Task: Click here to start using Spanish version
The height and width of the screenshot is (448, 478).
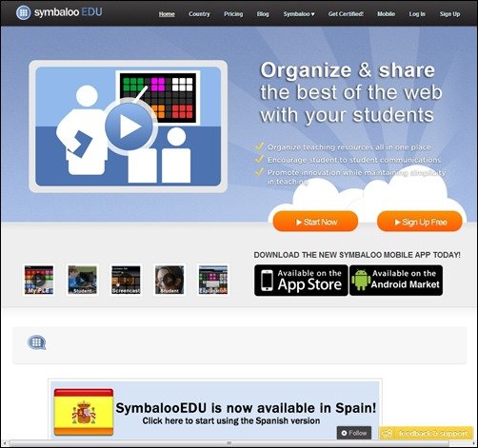Action: tap(231, 420)
